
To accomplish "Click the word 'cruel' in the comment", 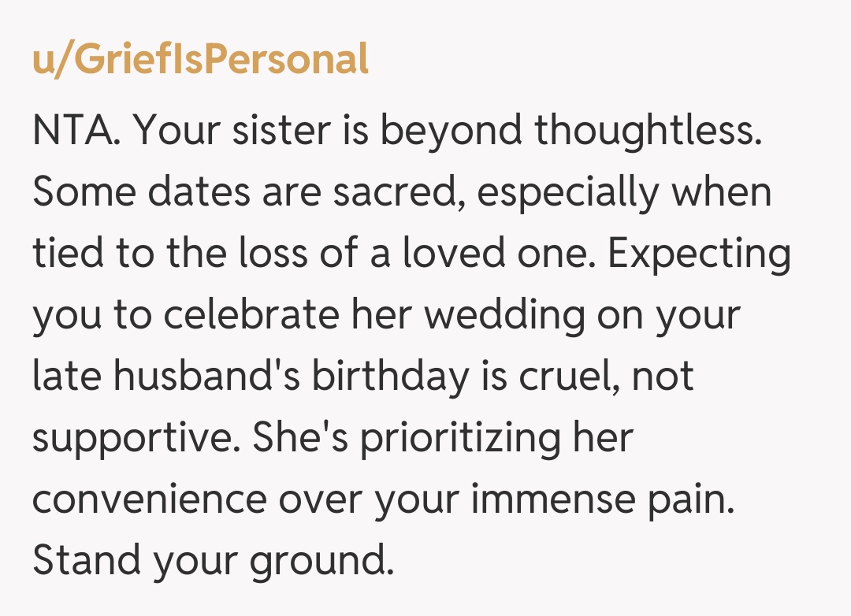I will click(569, 377).
